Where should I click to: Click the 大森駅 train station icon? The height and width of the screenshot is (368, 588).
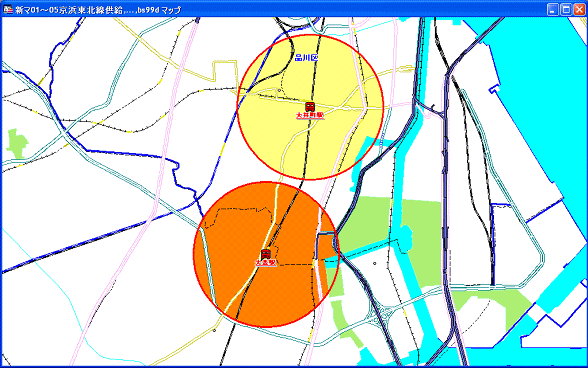266,254
